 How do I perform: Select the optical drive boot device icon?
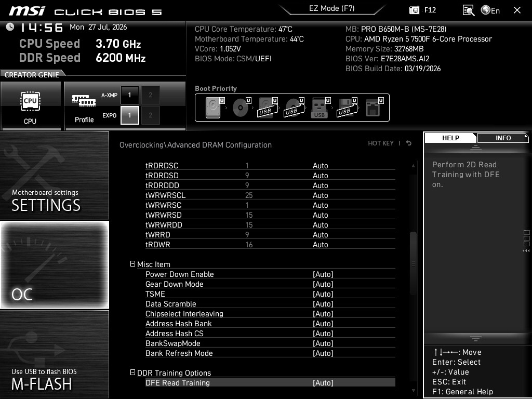[x=242, y=108]
